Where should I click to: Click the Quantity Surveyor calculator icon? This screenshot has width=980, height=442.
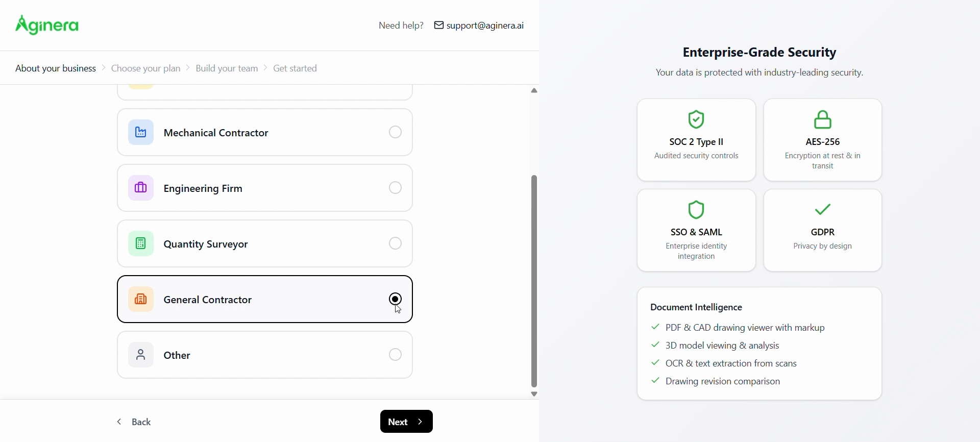(141, 244)
